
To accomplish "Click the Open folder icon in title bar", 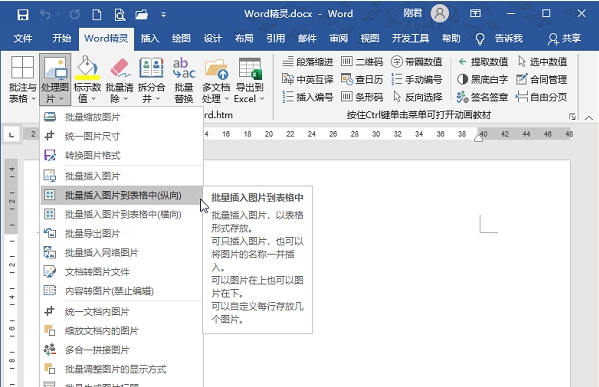I will 141,15.
